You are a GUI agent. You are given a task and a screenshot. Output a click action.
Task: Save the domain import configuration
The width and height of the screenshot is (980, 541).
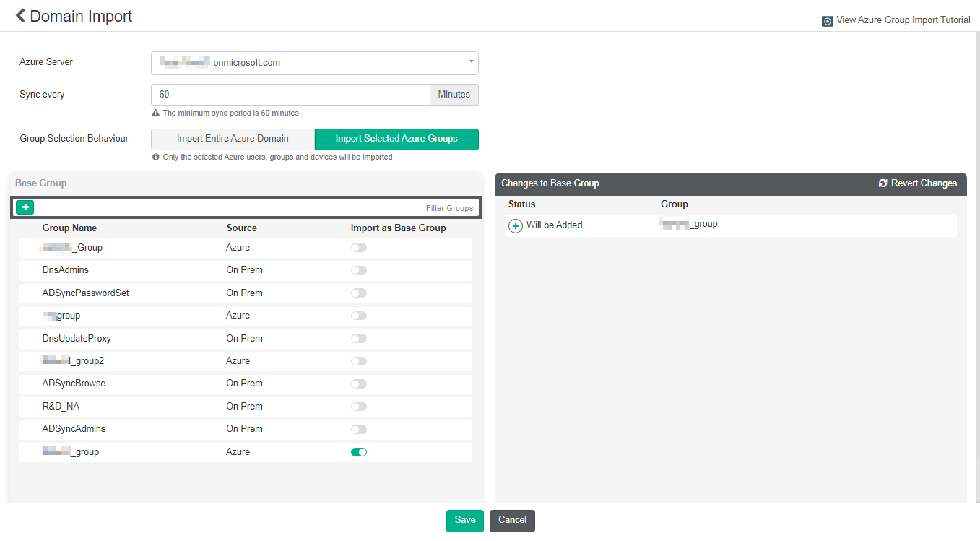(x=464, y=520)
